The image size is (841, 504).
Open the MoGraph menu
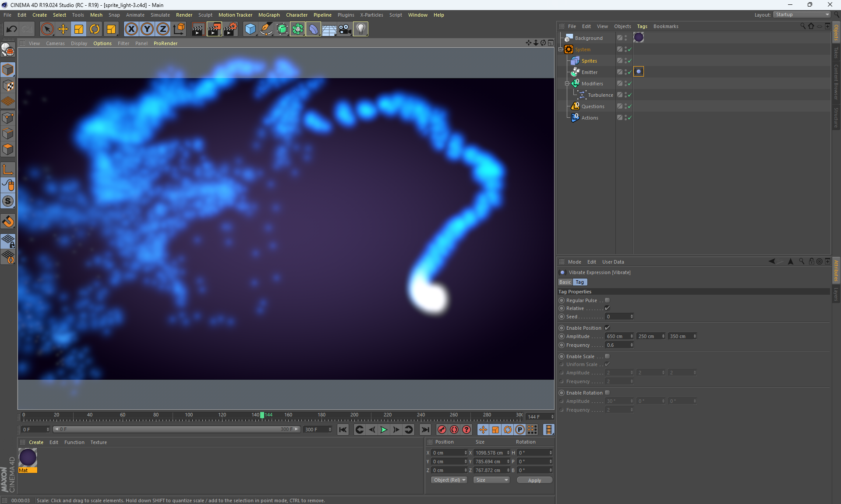[x=269, y=15]
